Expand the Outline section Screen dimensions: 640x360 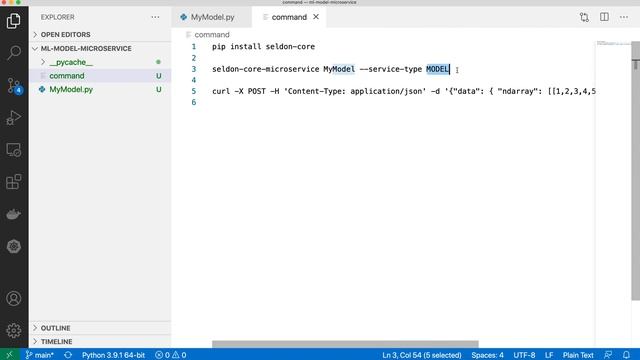click(100, 328)
